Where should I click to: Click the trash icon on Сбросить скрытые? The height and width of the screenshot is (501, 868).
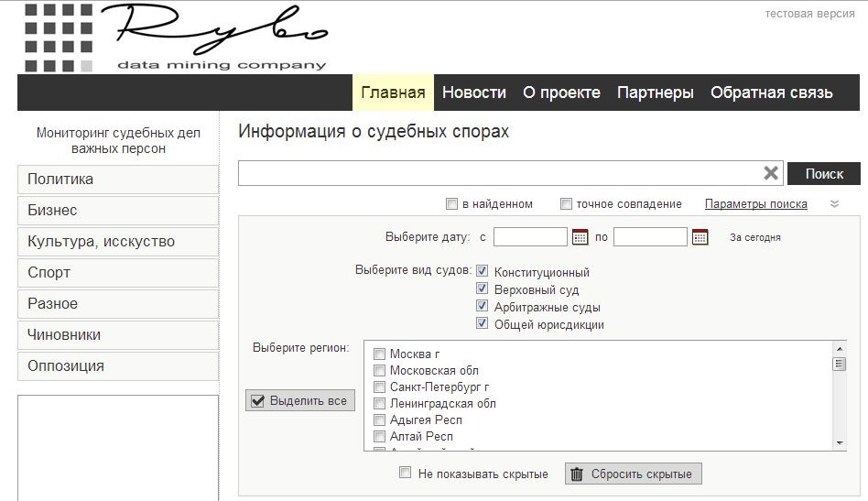(577, 474)
